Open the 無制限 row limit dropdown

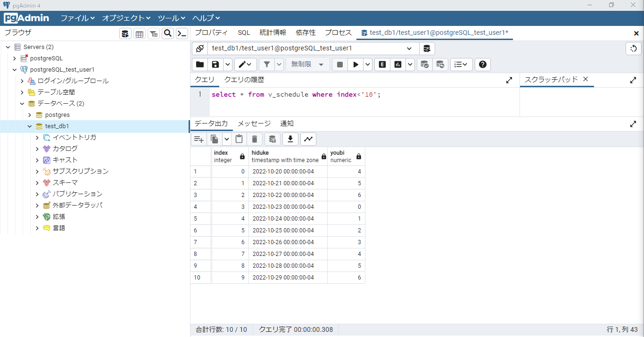308,65
